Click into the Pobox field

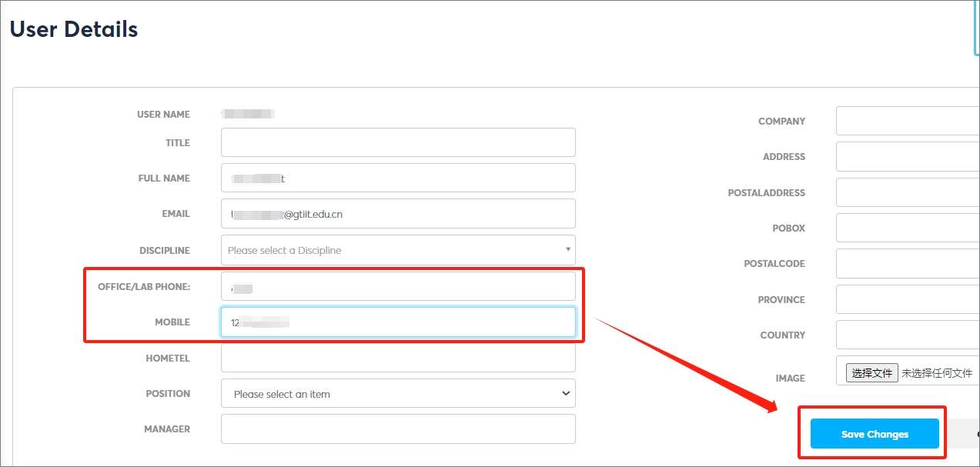point(908,228)
